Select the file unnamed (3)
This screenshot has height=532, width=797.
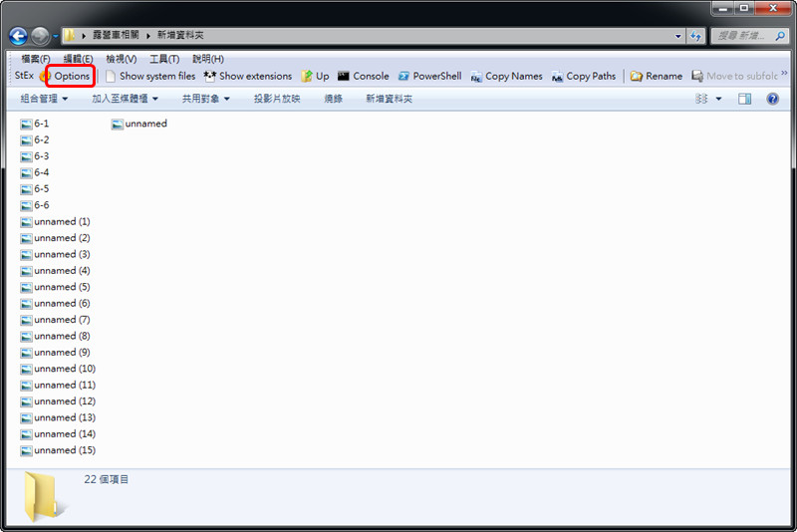[x=55, y=254]
